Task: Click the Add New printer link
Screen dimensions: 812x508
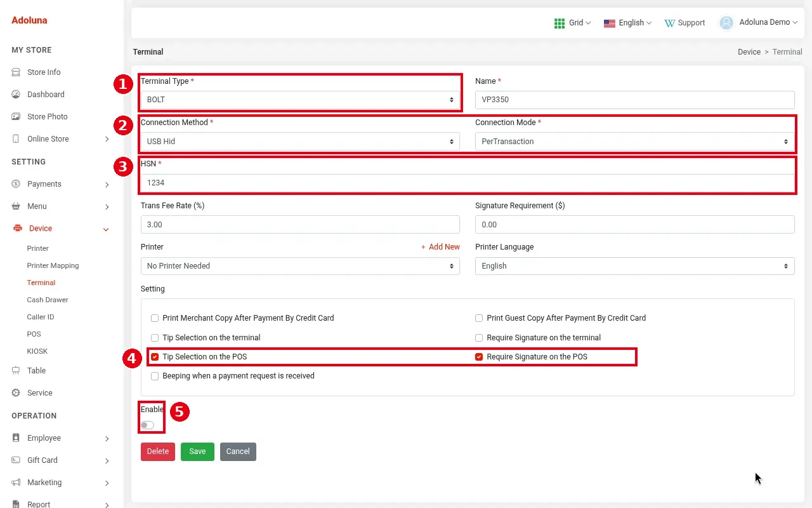Action: 440,247
